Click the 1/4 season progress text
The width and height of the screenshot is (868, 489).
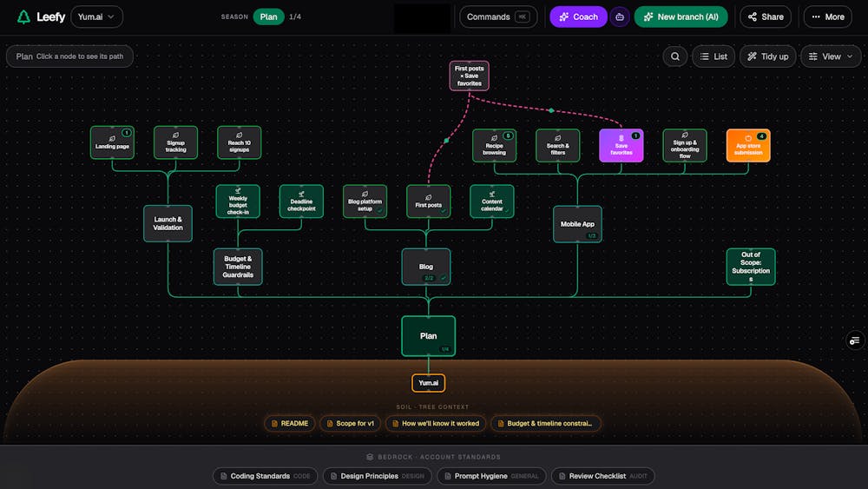click(x=295, y=17)
